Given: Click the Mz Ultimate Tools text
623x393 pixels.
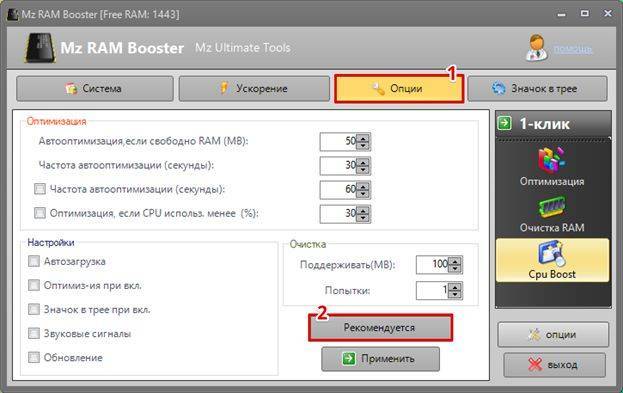Looking at the screenshot, I should (243, 48).
